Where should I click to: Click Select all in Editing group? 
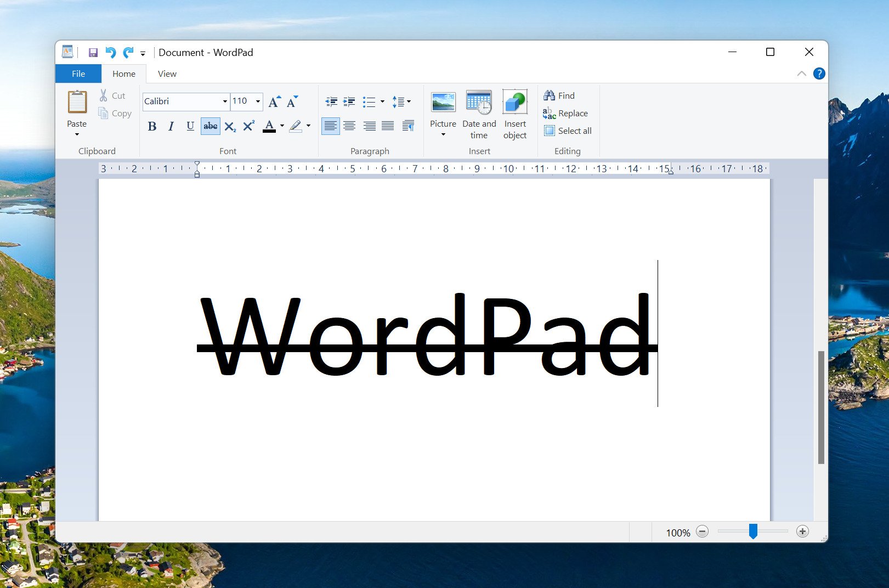pos(568,131)
